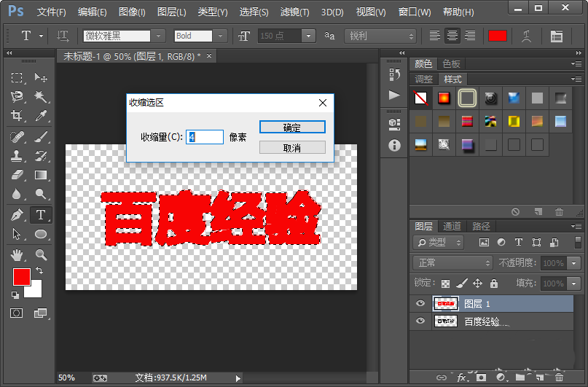This screenshot has height=387, width=588.
Task: Align text left
Action: 435,36
